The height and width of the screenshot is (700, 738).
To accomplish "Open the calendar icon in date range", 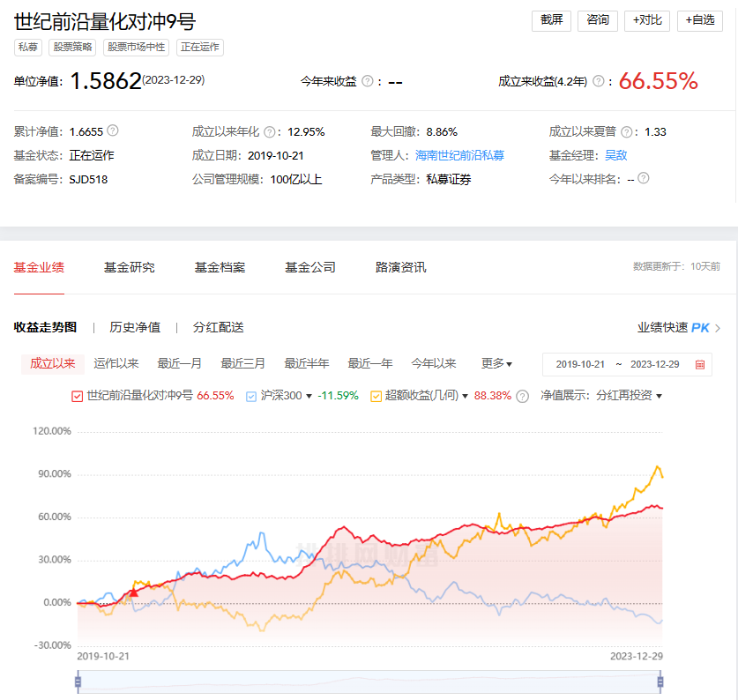I will coord(700,364).
